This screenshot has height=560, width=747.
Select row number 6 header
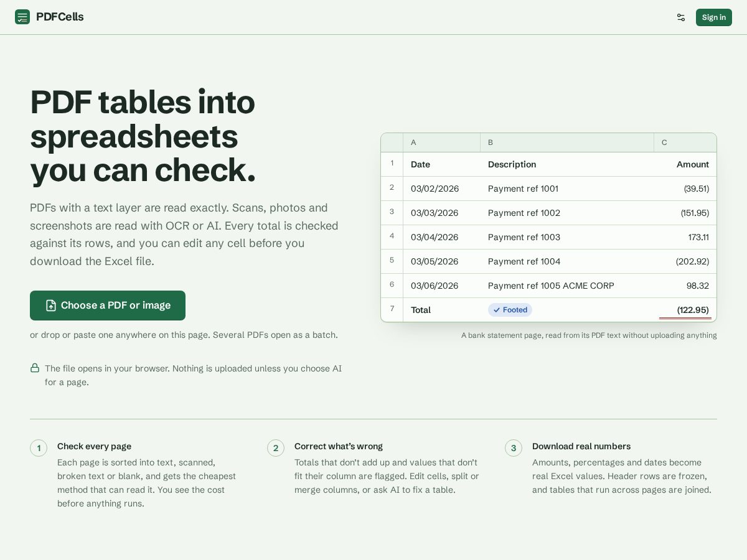coord(392,286)
